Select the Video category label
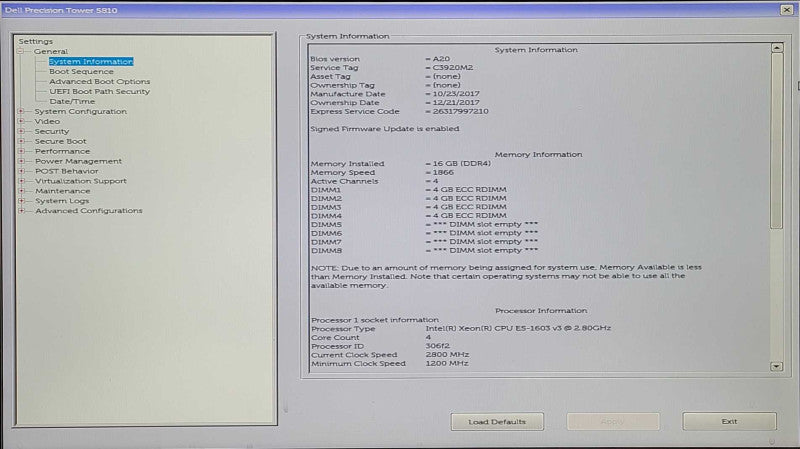 tap(47, 121)
